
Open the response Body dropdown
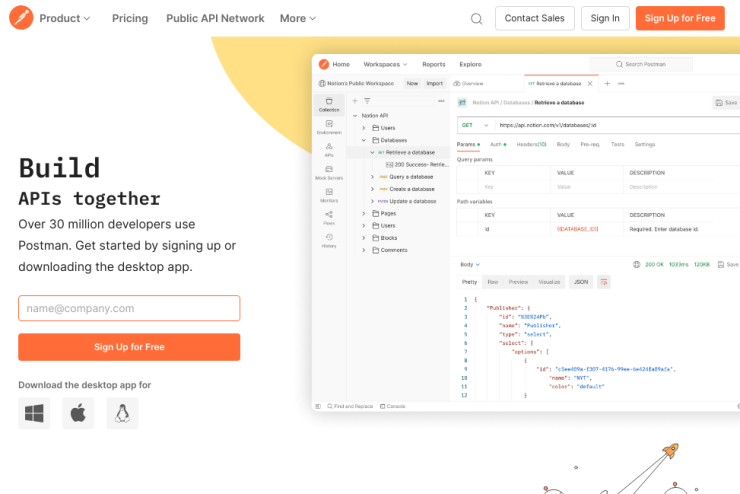click(470, 265)
